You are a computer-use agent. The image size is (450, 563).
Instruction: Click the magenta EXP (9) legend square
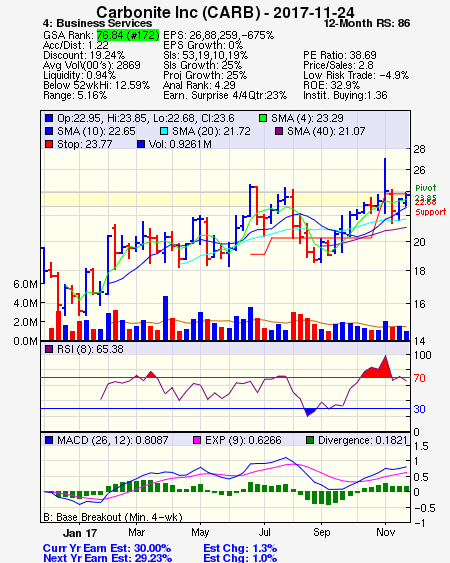coord(197,440)
